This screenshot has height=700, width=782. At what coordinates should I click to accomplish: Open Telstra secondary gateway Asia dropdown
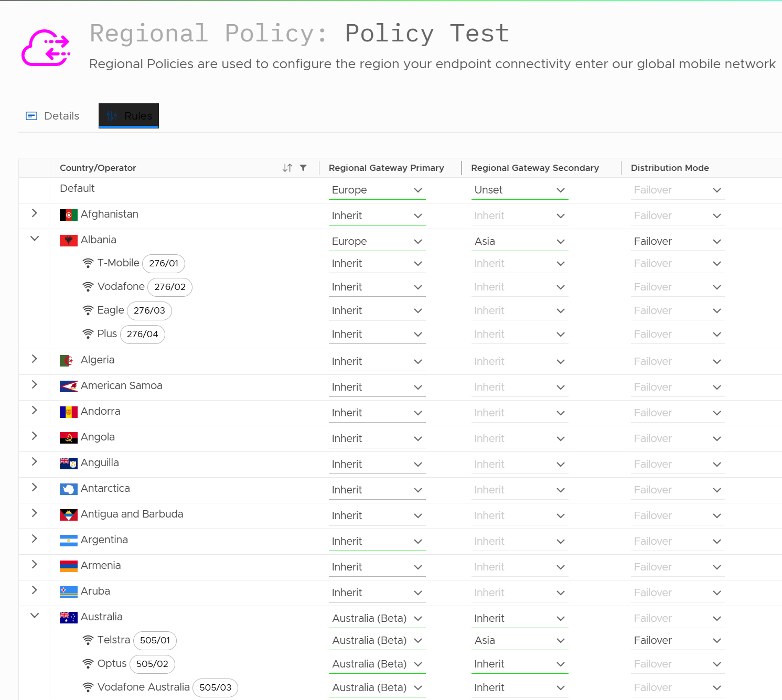tap(520, 640)
